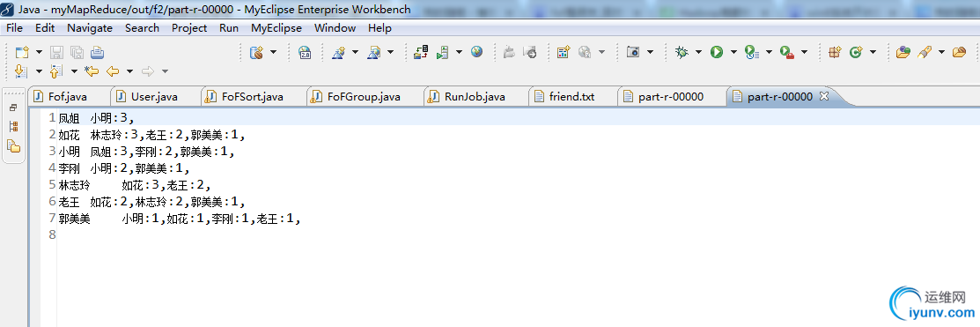Open the New wizard dropdown arrow
This screenshot has height=327, width=980.
[x=39, y=53]
